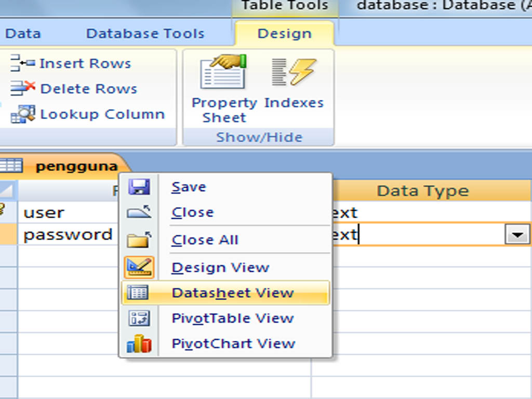Screen dimensions: 532x399
Task: Open the Data Type dropdown for password field
Action: click(516, 235)
